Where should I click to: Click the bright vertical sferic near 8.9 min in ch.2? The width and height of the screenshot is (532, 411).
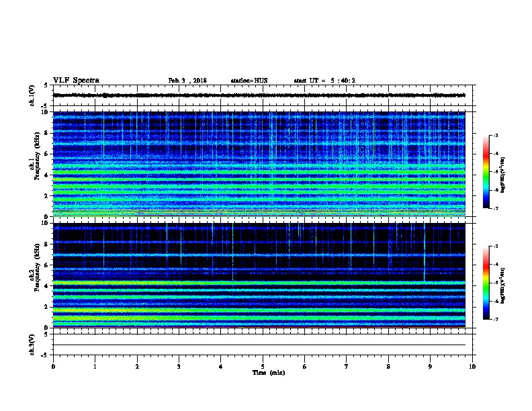(425, 253)
